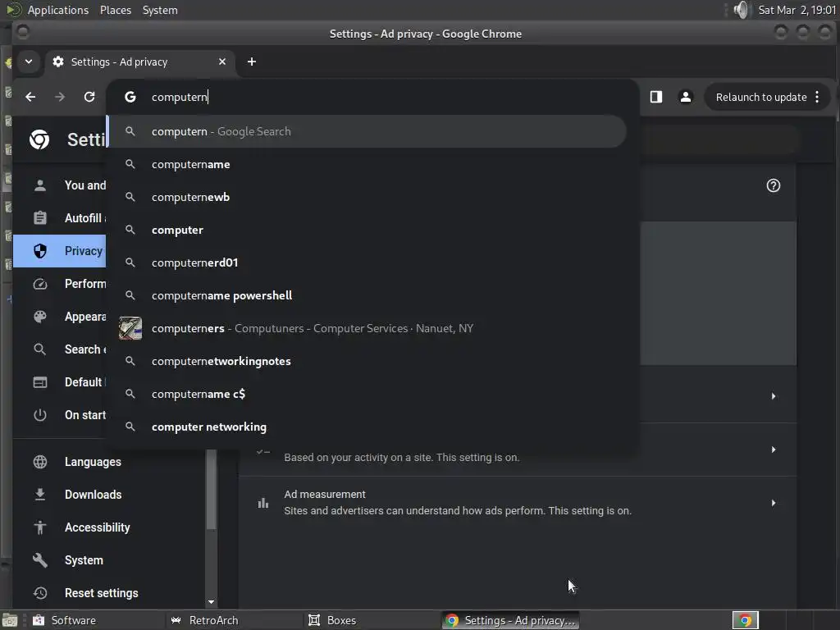Select Privacy and security in sidebar
The height and width of the screenshot is (630, 840).
click(60, 251)
